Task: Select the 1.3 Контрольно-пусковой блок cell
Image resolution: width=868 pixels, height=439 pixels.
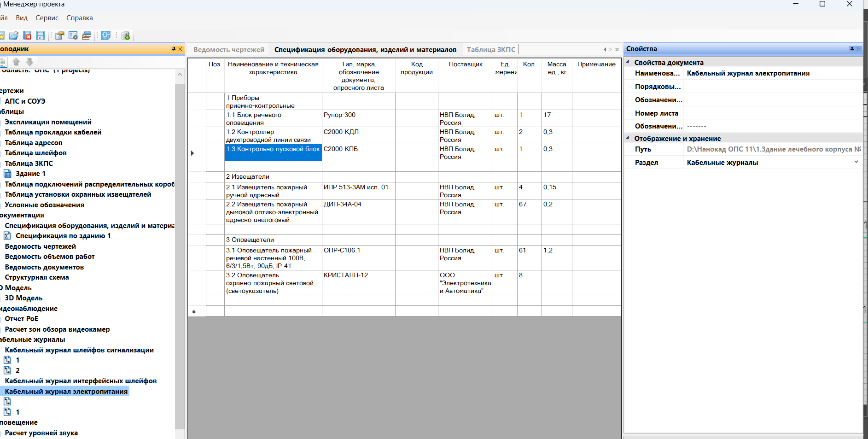Action: (x=273, y=152)
